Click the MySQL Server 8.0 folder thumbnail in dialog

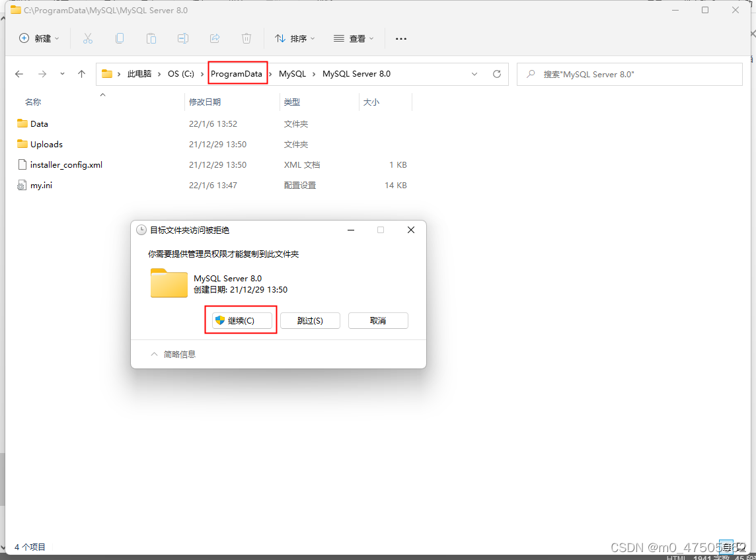(x=169, y=283)
